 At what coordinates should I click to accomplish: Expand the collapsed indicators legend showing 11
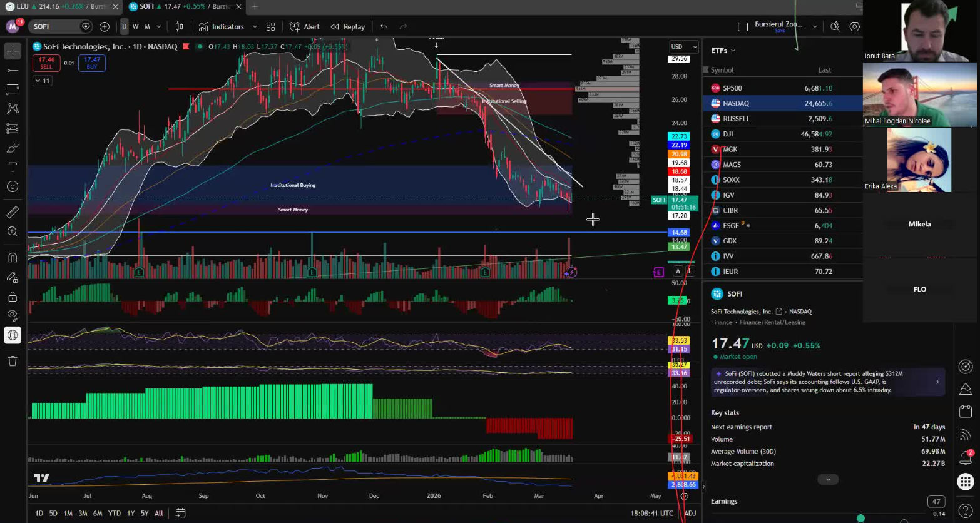click(x=42, y=81)
